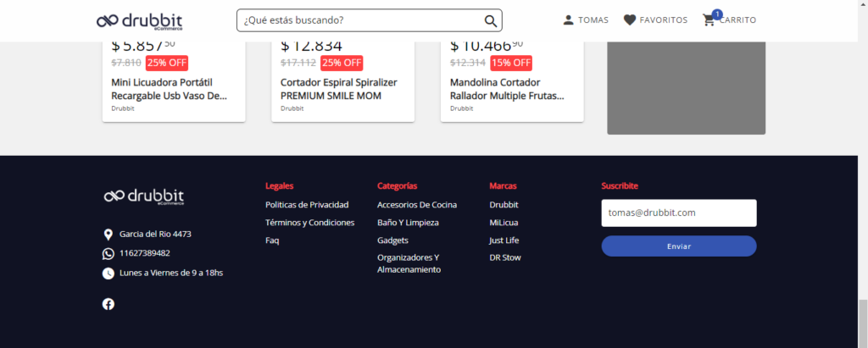Click the location pin icon
Image resolution: width=868 pixels, height=348 pixels.
108,235
